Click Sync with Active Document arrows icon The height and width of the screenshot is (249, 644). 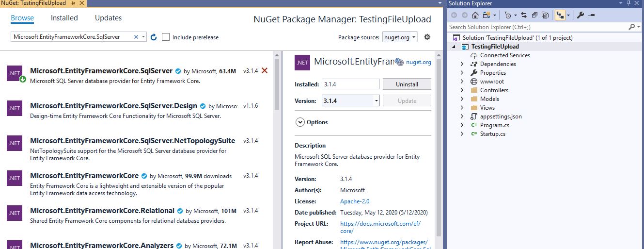tap(524, 15)
